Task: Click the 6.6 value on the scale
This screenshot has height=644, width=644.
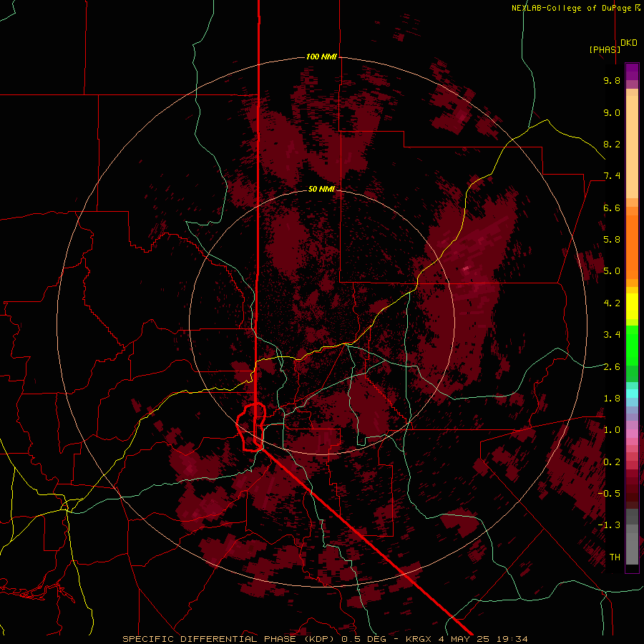Action: (612, 208)
